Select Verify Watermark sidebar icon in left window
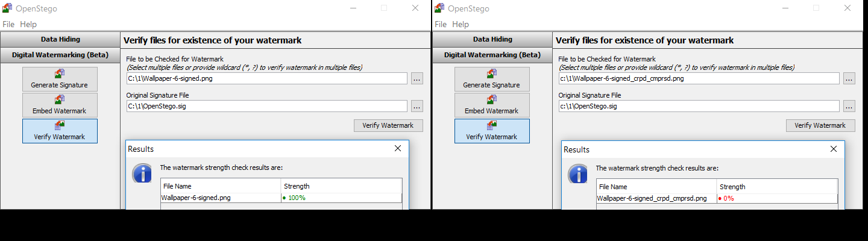 click(60, 126)
